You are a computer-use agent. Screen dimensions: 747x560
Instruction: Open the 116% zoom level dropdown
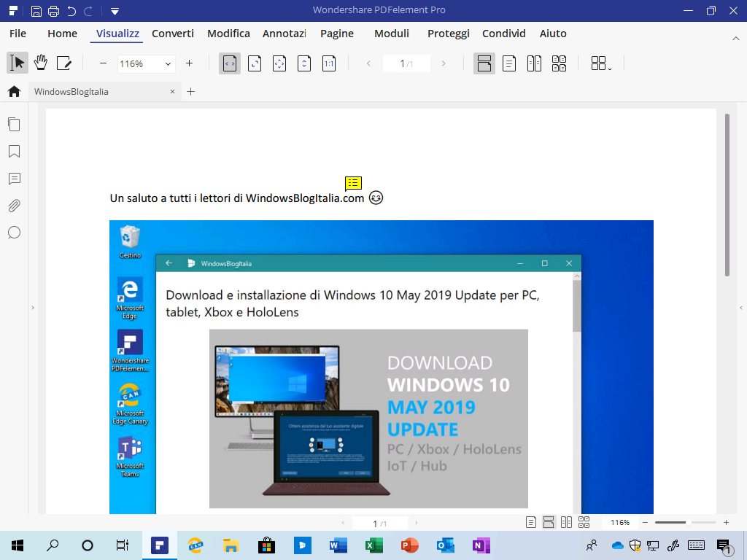[x=168, y=64]
